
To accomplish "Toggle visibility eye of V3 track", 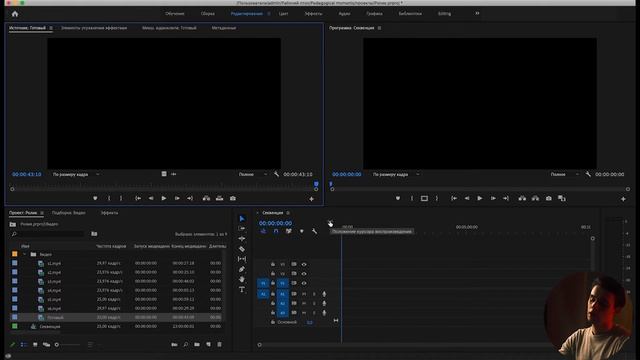I will (x=304, y=264).
